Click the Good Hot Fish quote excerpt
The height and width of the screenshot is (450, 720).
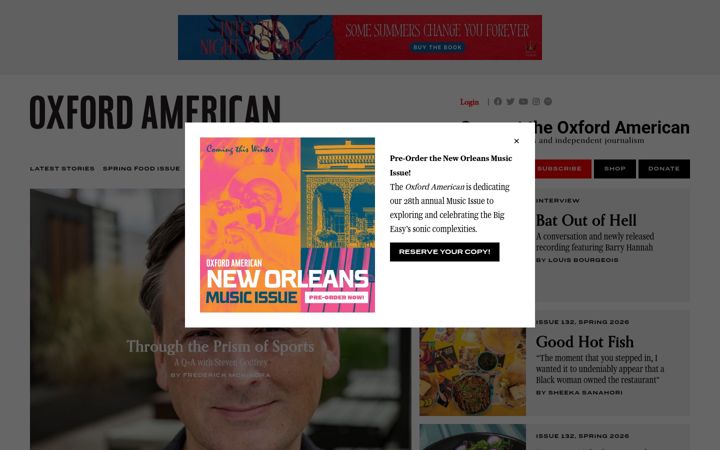pyautogui.click(x=600, y=369)
